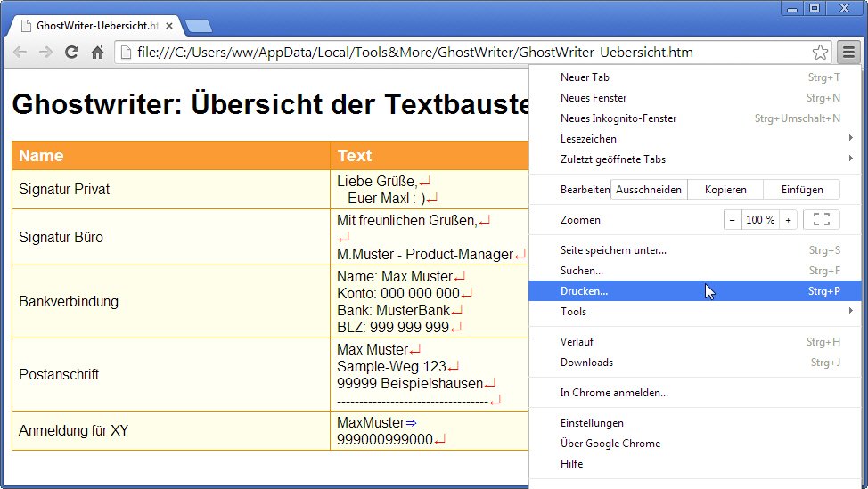Click the browser back arrow
The height and width of the screenshot is (489, 868).
tap(20, 53)
